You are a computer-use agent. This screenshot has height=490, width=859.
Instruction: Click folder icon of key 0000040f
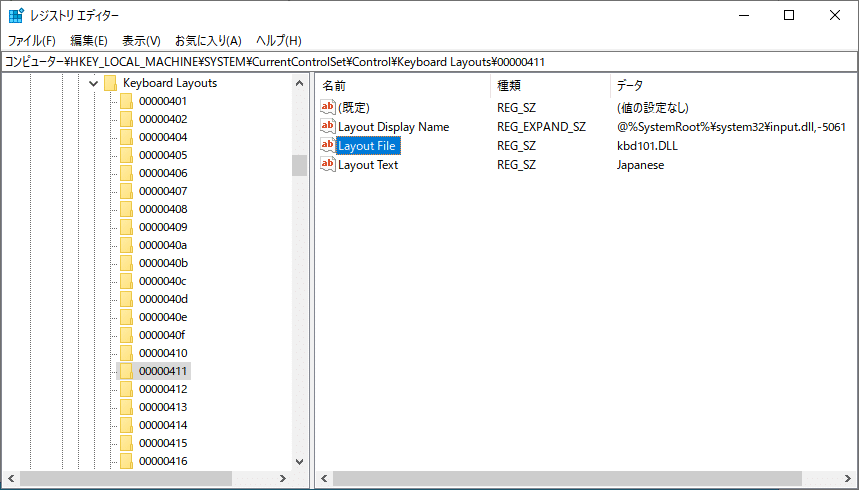coord(127,335)
